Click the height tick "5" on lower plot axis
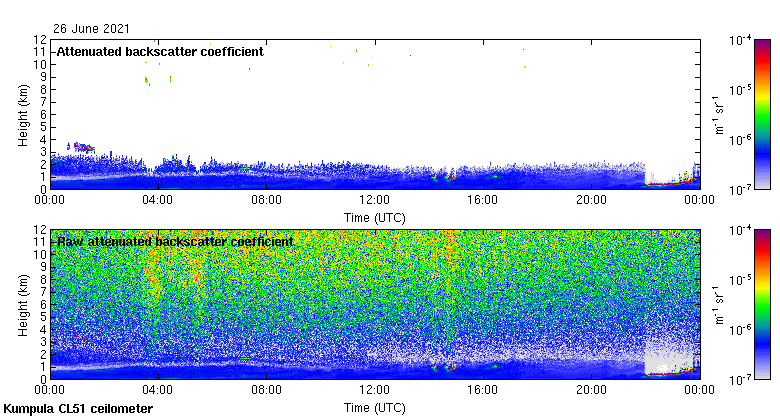The image size is (780, 420). [43, 317]
